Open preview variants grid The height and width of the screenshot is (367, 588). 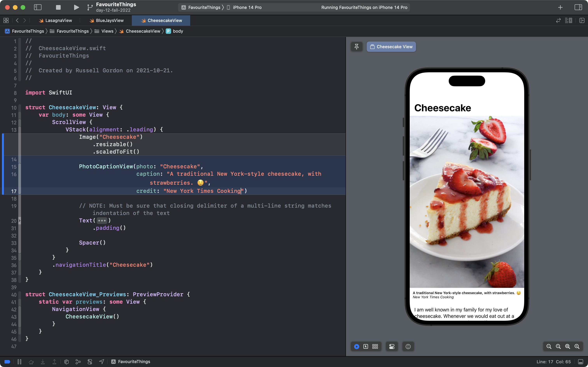click(375, 347)
